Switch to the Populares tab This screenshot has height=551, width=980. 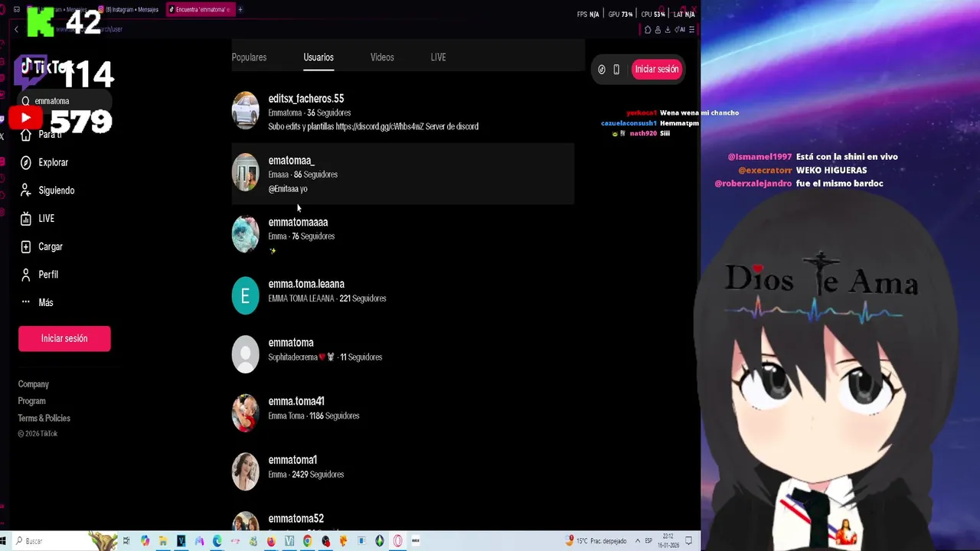[x=249, y=57]
